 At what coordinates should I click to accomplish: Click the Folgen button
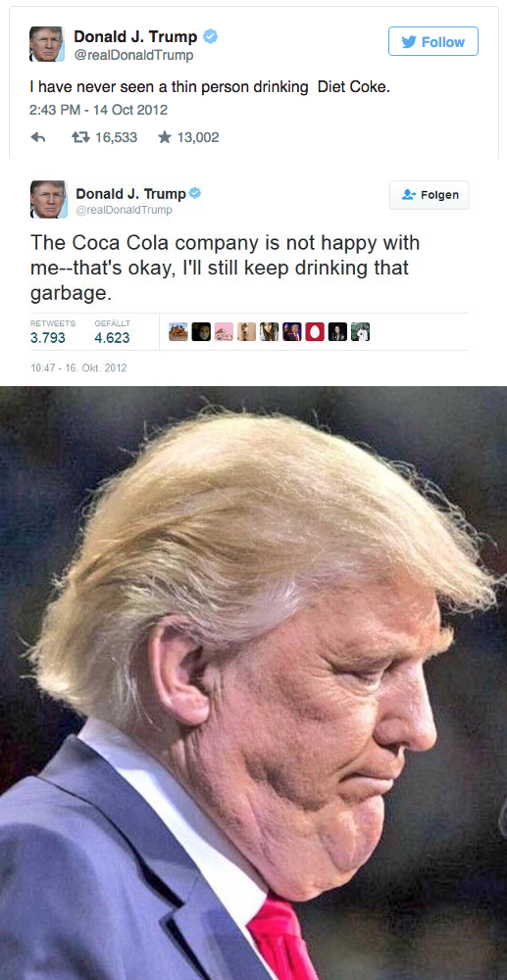pyautogui.click(x=430, y=195)
